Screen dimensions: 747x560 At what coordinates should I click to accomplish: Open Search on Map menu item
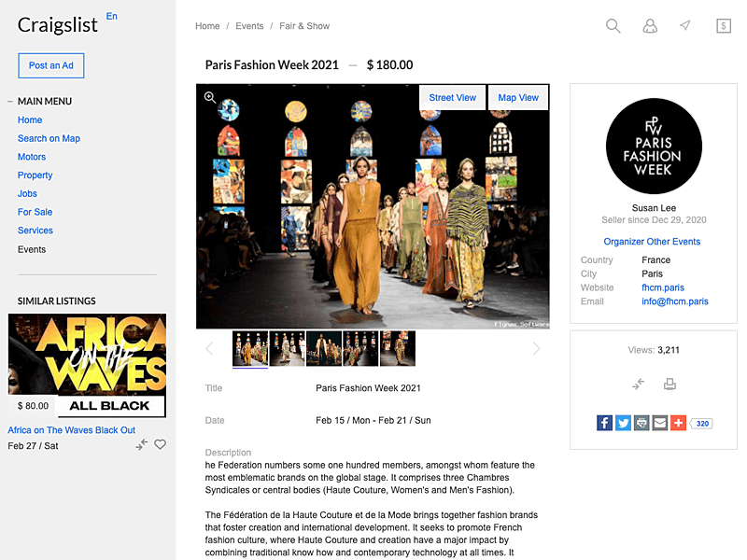point(49,138)
